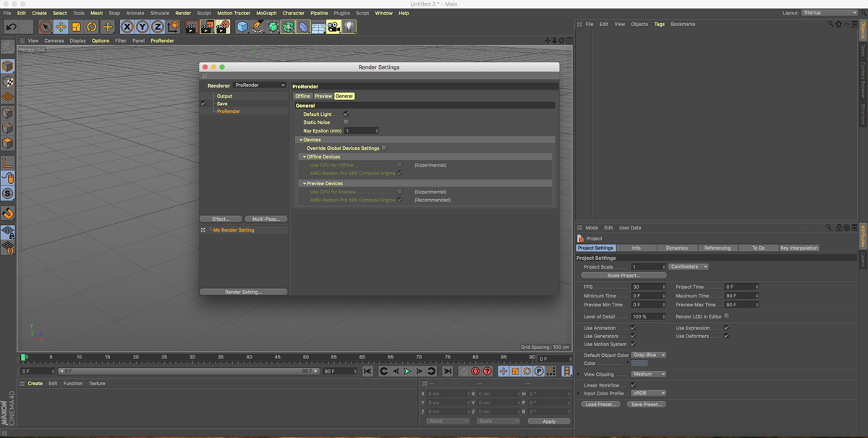
Task: Click the Multi-Pass... button
Action: coord(265,219)
